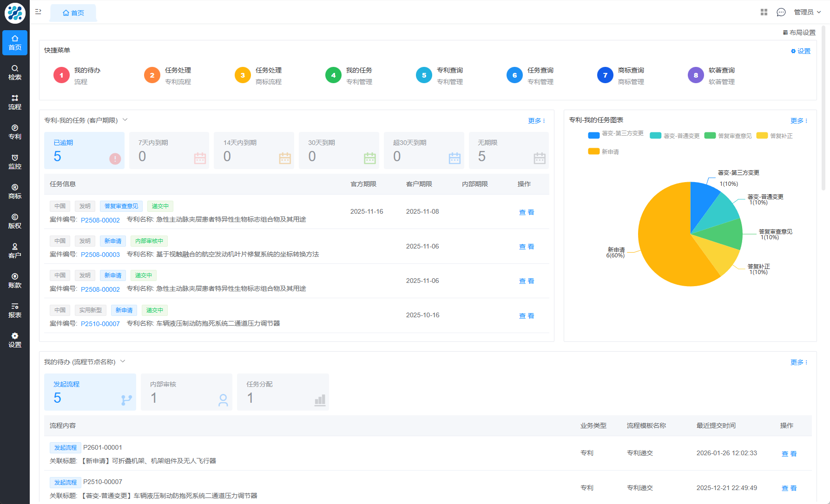Expand the 管理员 user dropdown
The width and height of the screenshot is (830, 504).
(x=807, y=12)
